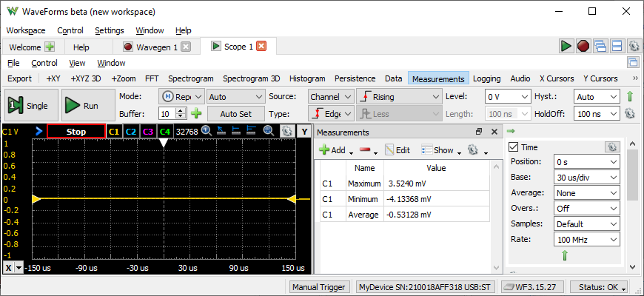The height and width of the screenshot is (296, 644).
Task: Open Time section gear settings
Action: [612, 147]
